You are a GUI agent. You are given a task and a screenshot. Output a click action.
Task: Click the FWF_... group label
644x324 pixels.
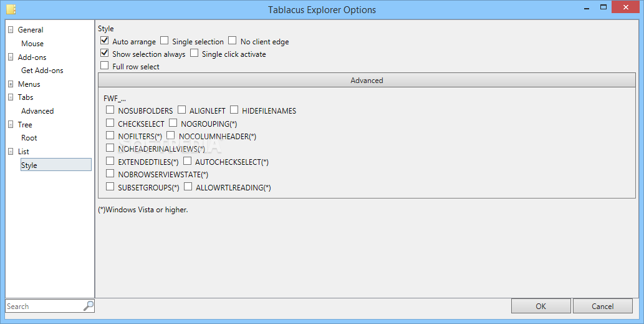[115, 99]
